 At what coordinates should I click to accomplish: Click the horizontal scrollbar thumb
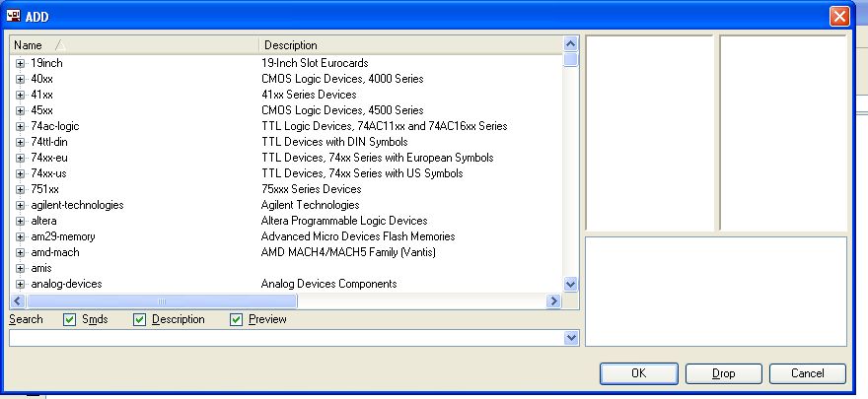(x=162, y=301)
